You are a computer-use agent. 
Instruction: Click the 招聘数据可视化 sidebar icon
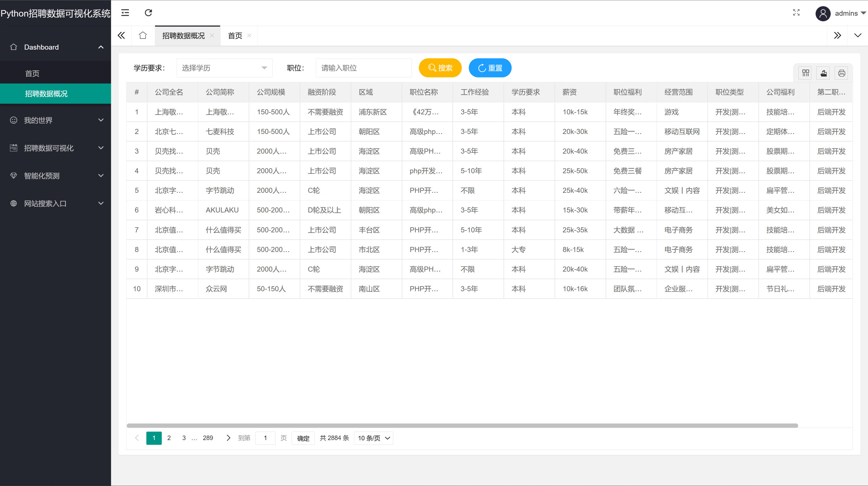pyautogui.click(x=13, y=148)
